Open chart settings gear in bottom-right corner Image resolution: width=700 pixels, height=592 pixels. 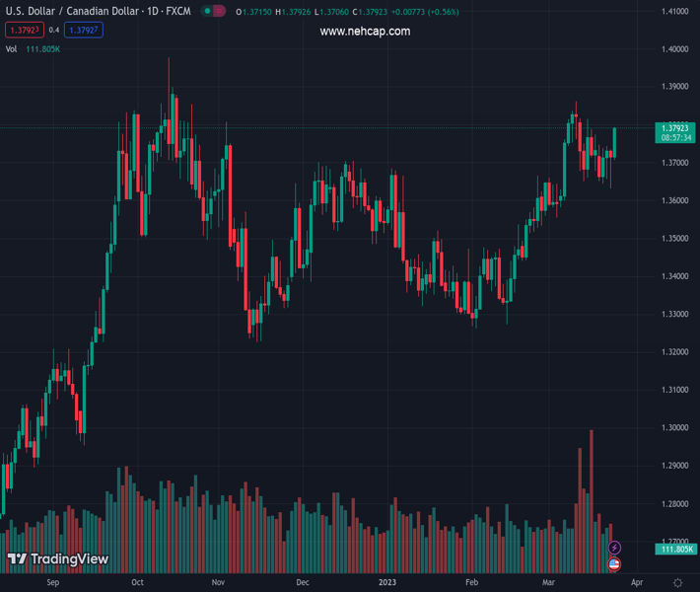[x=675, y=583]
